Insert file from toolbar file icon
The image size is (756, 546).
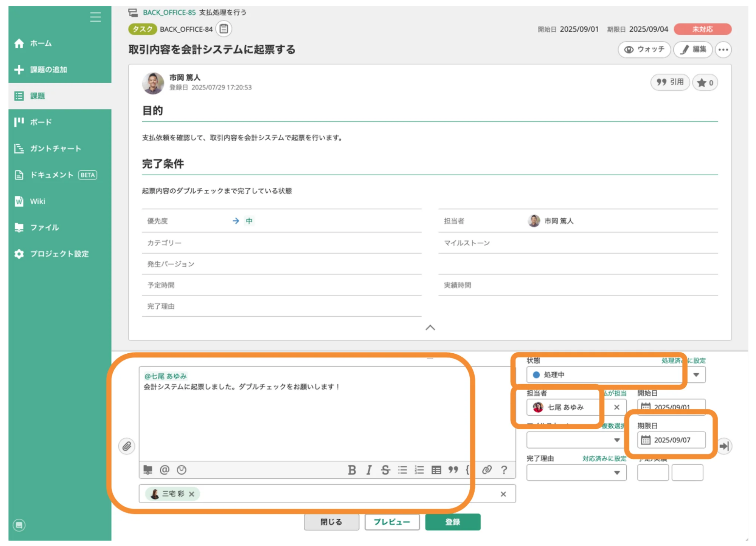(x=147, y=470)
